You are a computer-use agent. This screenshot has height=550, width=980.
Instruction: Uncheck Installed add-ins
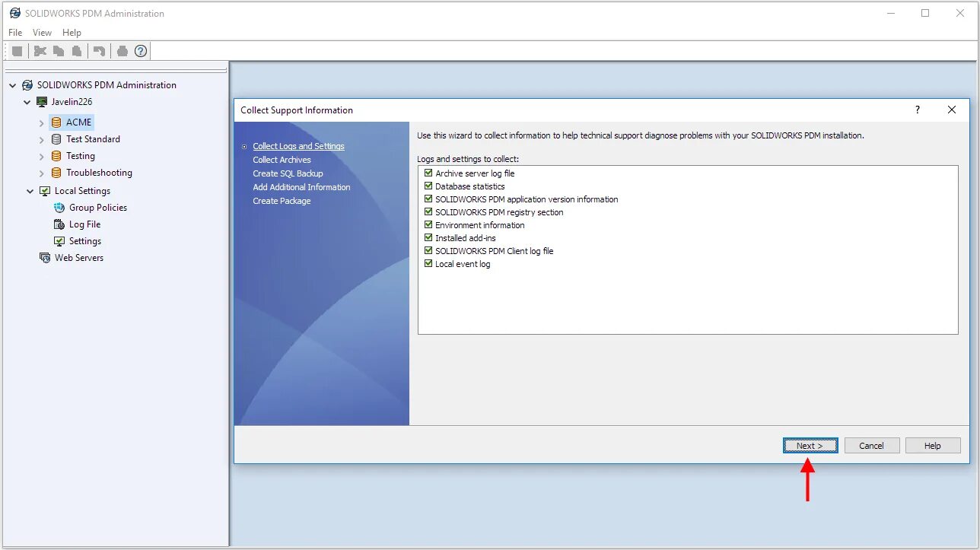pos(428,238)
